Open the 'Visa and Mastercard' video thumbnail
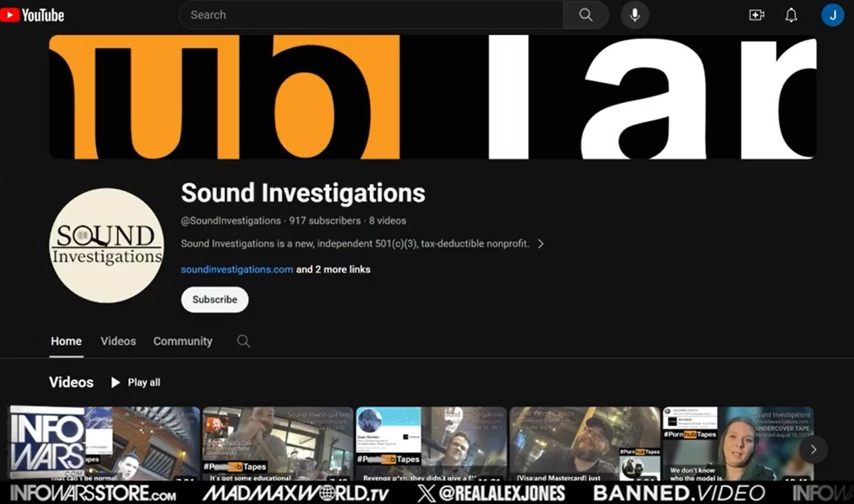Image resolution: width=854 pixels, height=504 pixels. (x=584, y=444)
